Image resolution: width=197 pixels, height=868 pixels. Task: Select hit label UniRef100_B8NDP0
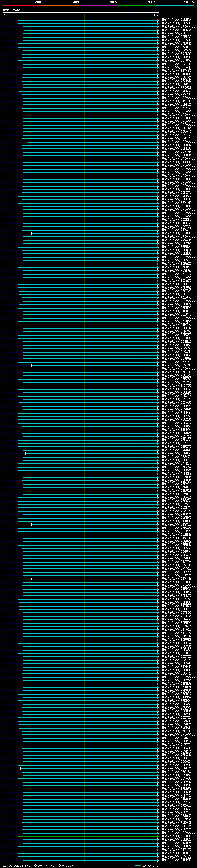pos(177,430)
